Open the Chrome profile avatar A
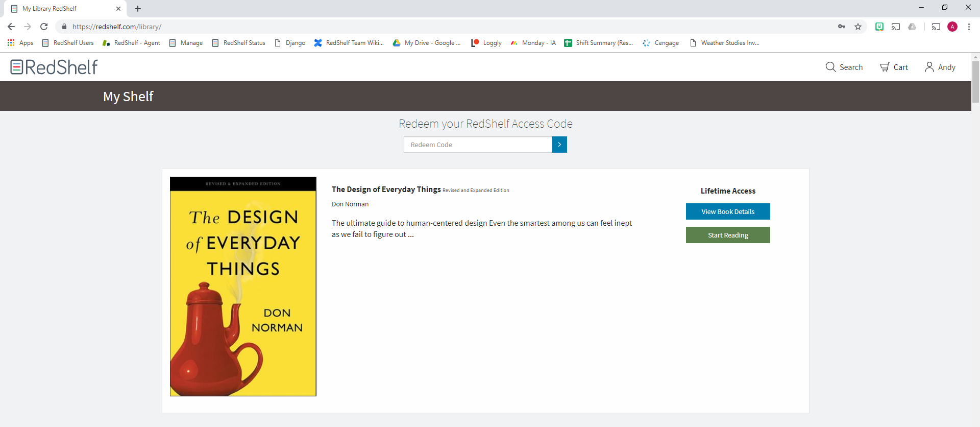This screenshot has height=427, width=980. pos(952,27)
